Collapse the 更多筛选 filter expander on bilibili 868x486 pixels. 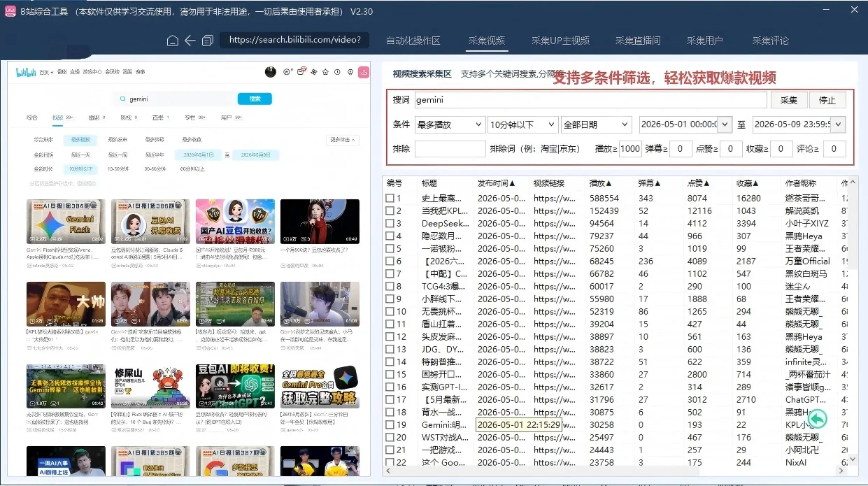(343, 140)
